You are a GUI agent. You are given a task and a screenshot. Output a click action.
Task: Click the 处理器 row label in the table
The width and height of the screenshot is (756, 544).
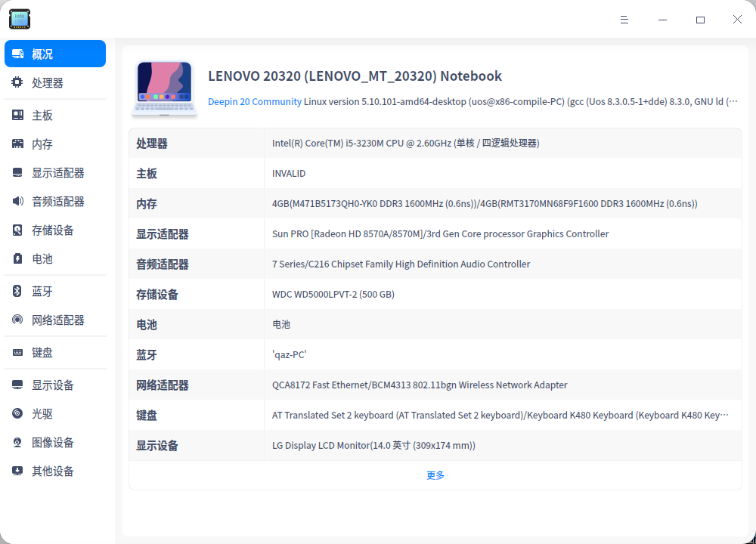click(152, 144)
